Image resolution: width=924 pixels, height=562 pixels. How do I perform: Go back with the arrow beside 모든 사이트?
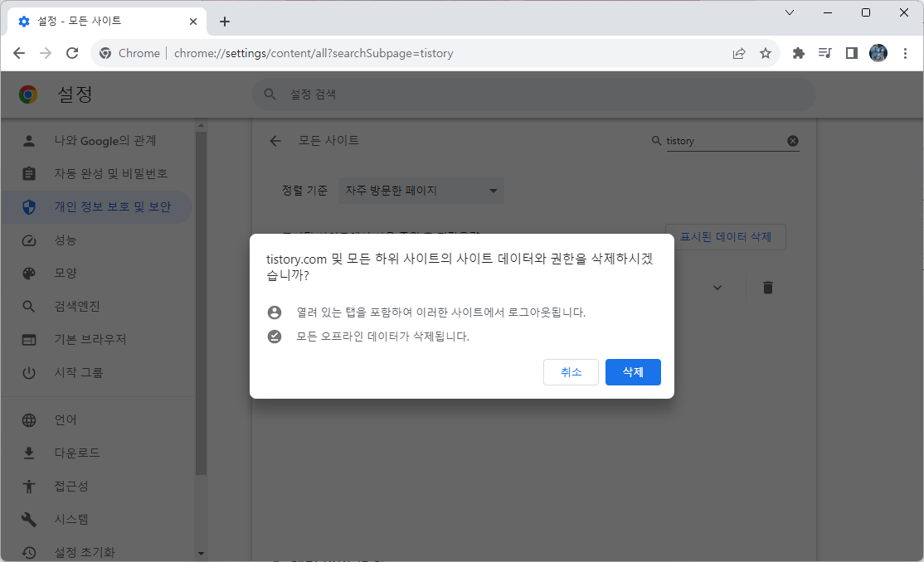[275, 141]
